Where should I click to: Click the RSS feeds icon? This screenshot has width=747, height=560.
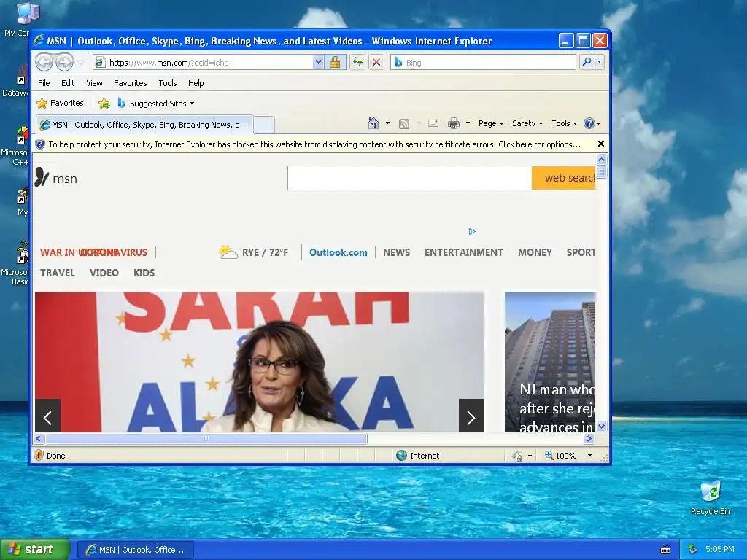[x=404, y=124]
